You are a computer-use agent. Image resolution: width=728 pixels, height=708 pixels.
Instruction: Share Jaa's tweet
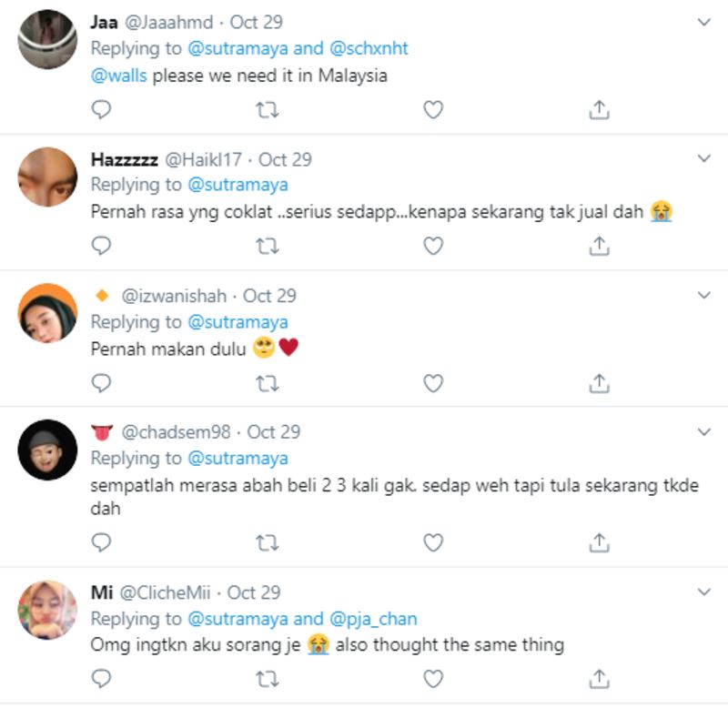(599, 109)
